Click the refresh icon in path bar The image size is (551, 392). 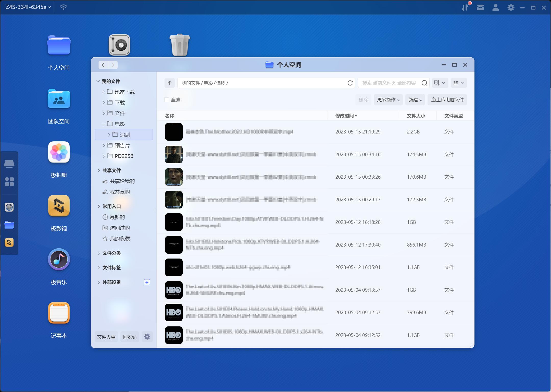pyautogui.click(x=350, y=83)
